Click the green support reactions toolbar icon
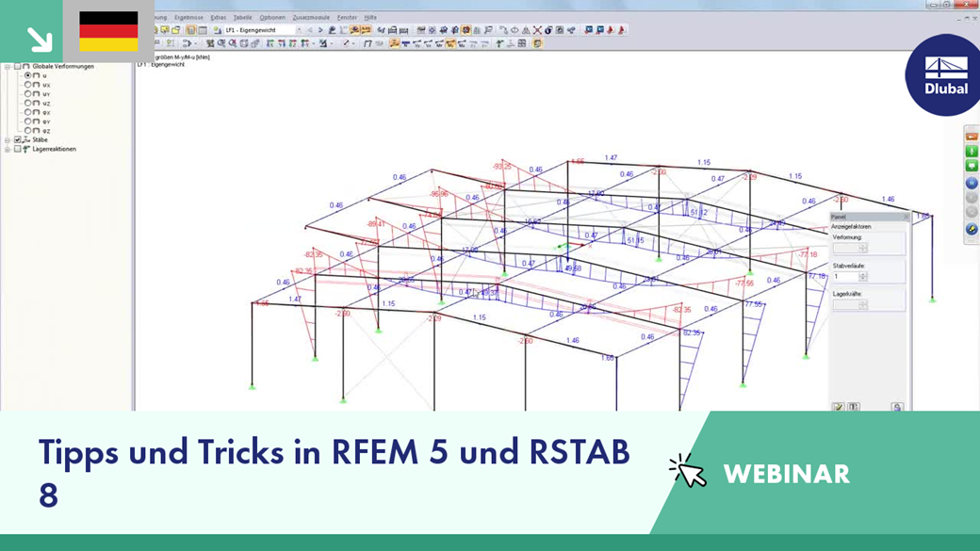980x551 pixels. tap(498, 43)
